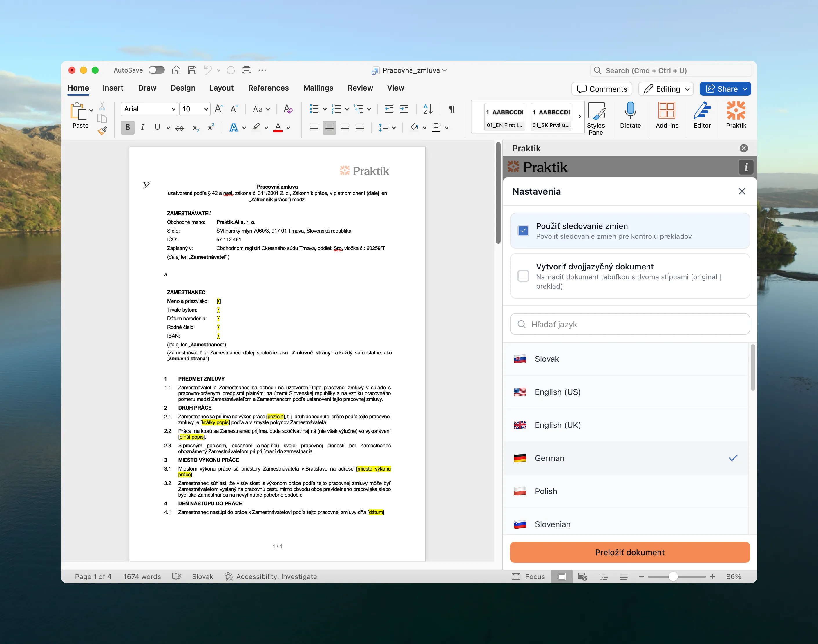Click the Format Painter brush icon

point(102,131)
